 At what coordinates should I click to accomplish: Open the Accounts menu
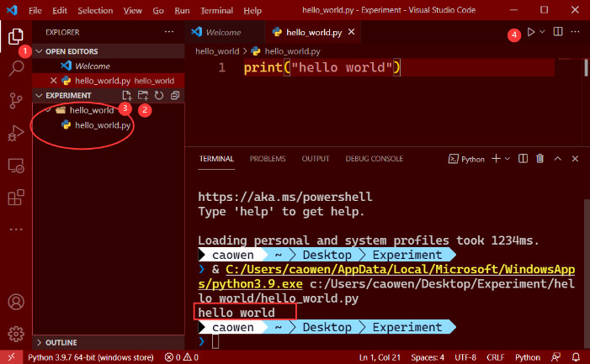click(16, 302)
